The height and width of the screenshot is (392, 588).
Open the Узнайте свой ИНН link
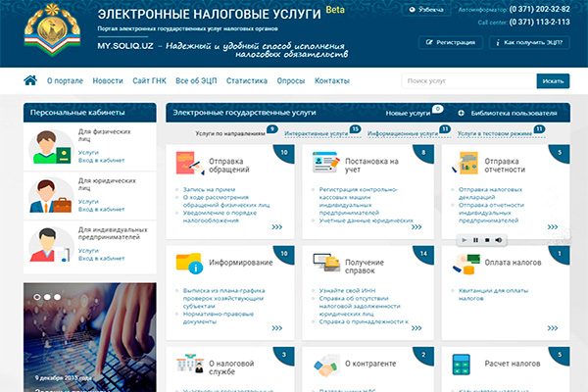(347, 290)
